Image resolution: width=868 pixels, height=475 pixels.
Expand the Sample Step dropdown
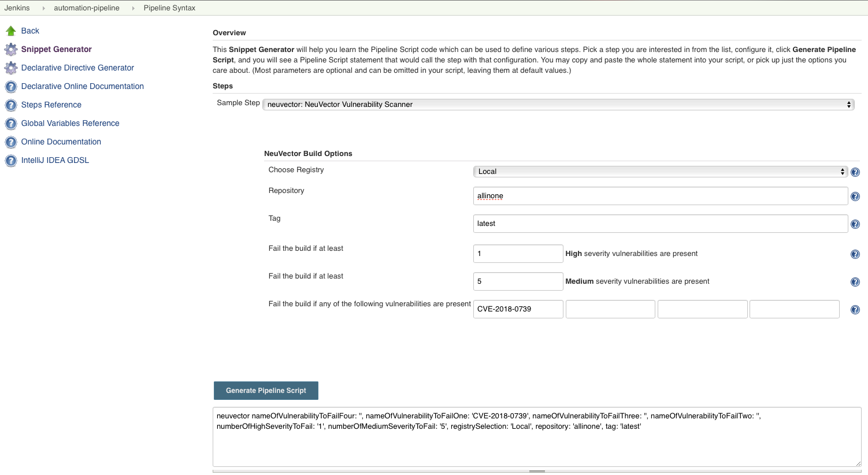pos(558,105)
